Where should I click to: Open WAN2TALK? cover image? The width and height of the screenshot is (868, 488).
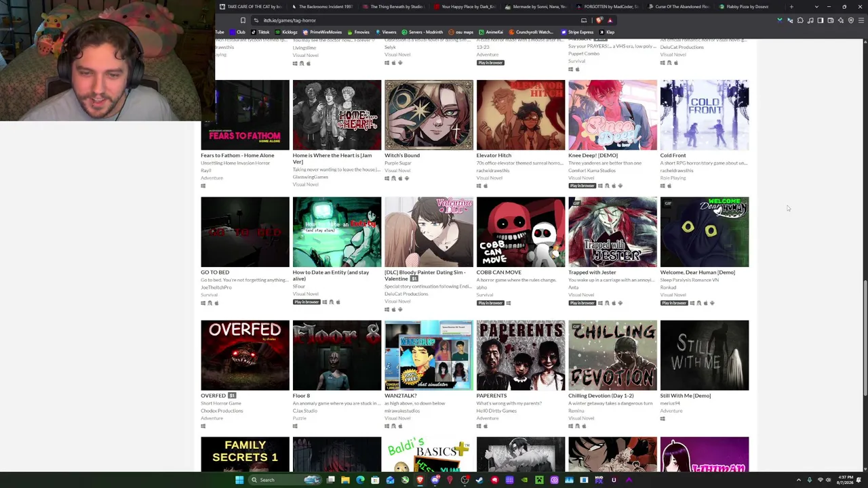[429, 355]
